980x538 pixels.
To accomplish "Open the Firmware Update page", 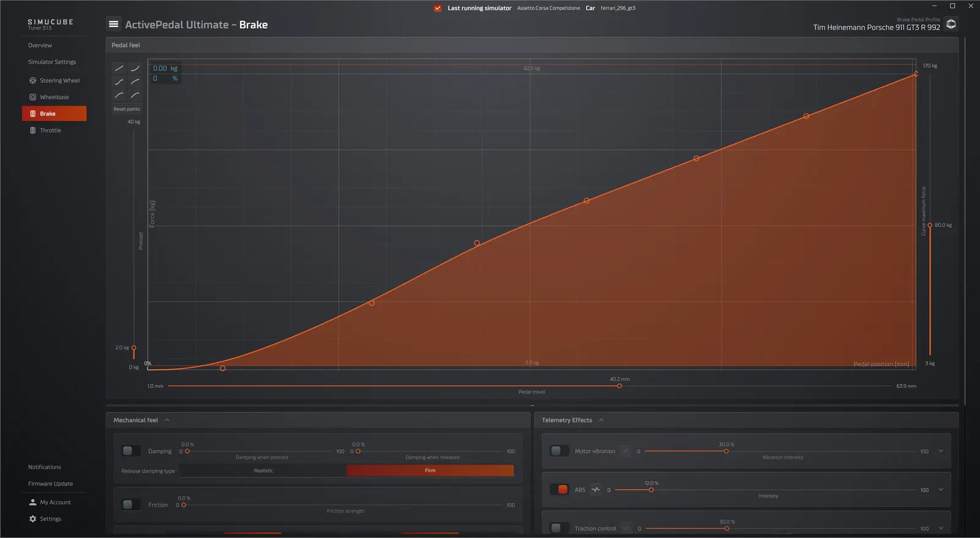I will [50, 484].
